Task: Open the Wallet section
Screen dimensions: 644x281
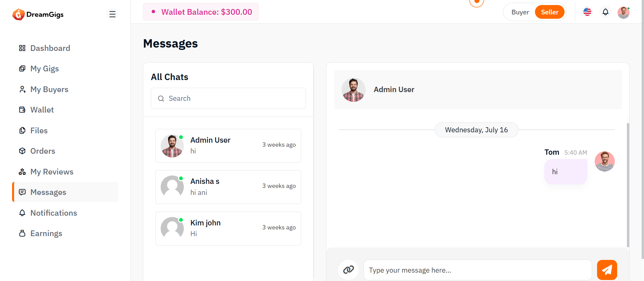Action: pyautogui.click(x=42, y=110)
